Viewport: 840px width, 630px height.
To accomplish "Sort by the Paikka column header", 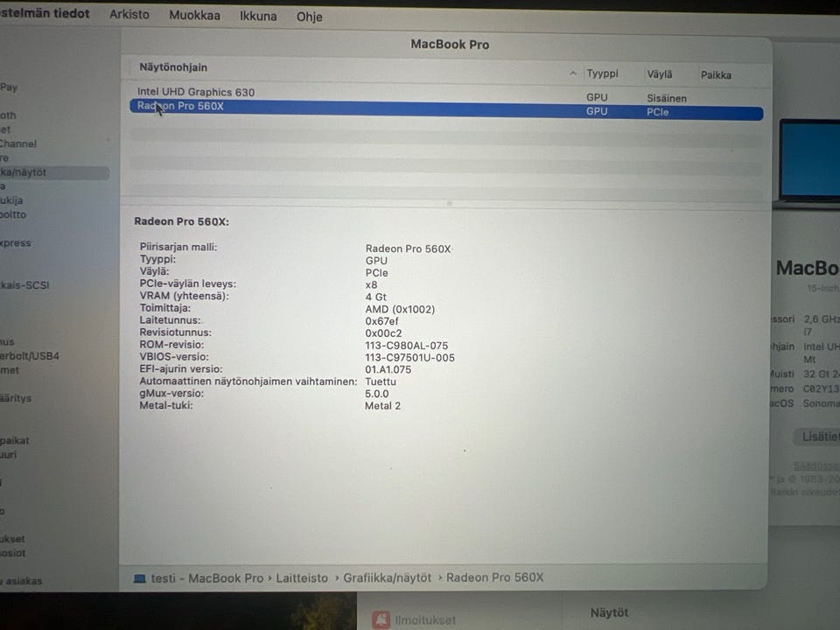I will (716, 75).
